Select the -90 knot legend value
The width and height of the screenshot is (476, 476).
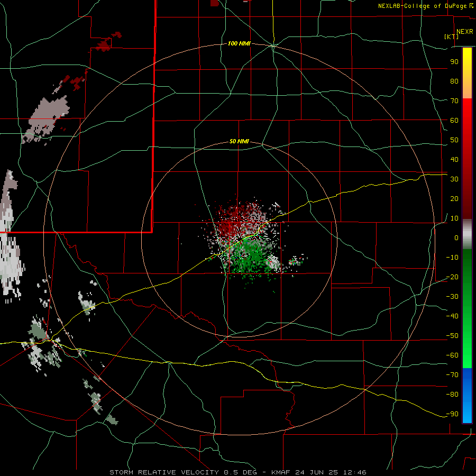click(x=452, y=414)
